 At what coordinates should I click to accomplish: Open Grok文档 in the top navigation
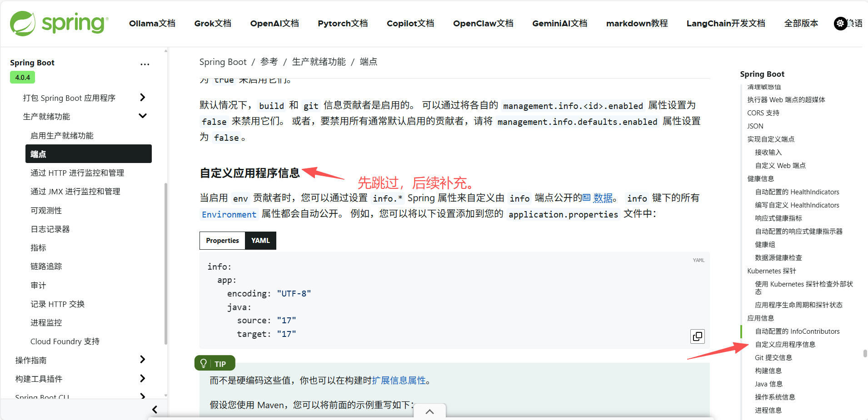click(x=213, y=23)
